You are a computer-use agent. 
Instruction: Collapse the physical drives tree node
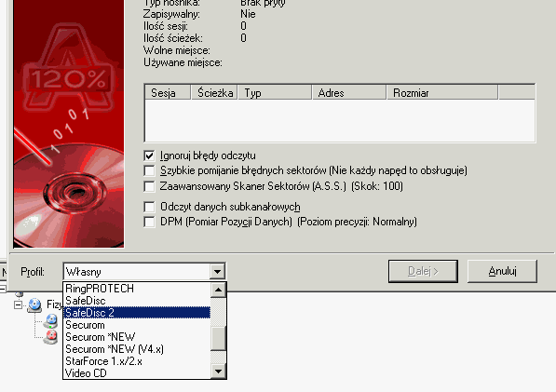pyautogui.click(x=18, y=304)
